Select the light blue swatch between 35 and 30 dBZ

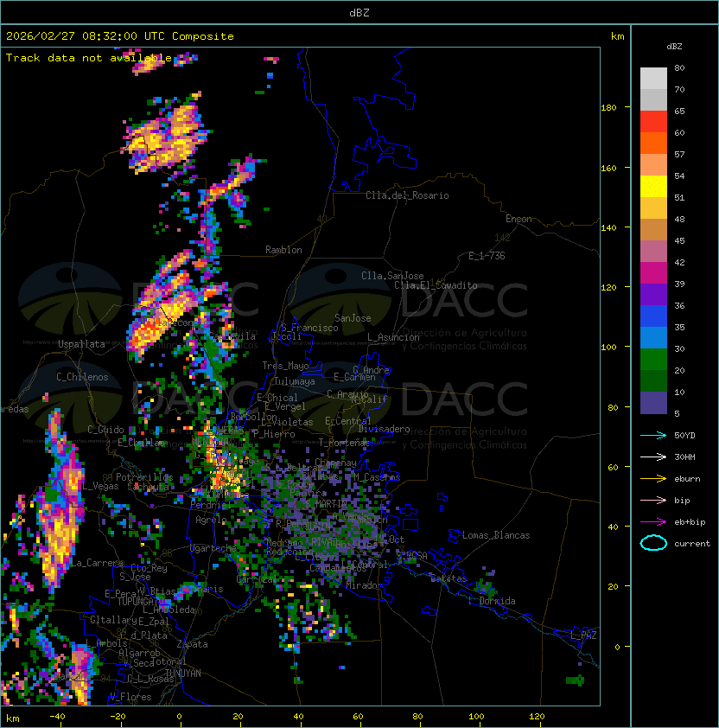(653, 337)
